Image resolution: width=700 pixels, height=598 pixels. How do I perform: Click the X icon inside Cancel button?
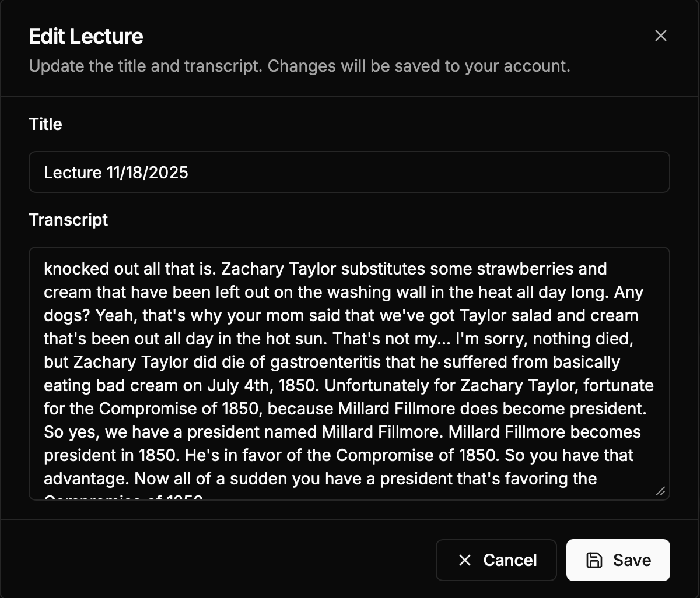pos(465,560)
